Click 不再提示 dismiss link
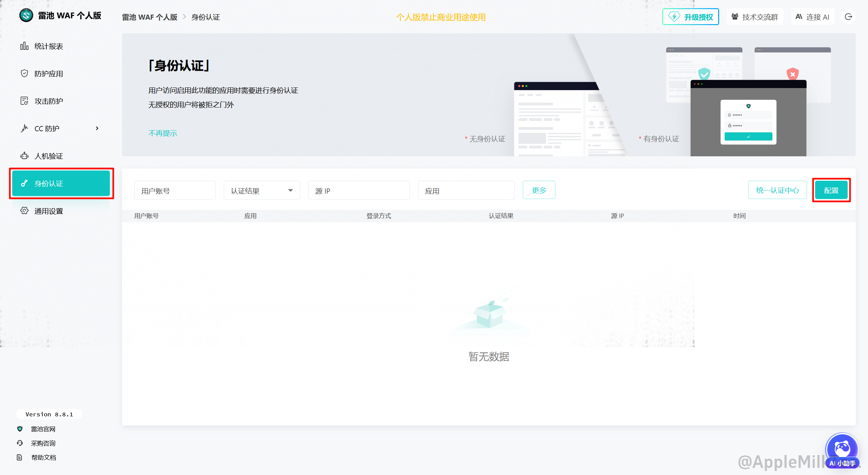The width and height of the screenshot is (868, 475). coord(162,133)
